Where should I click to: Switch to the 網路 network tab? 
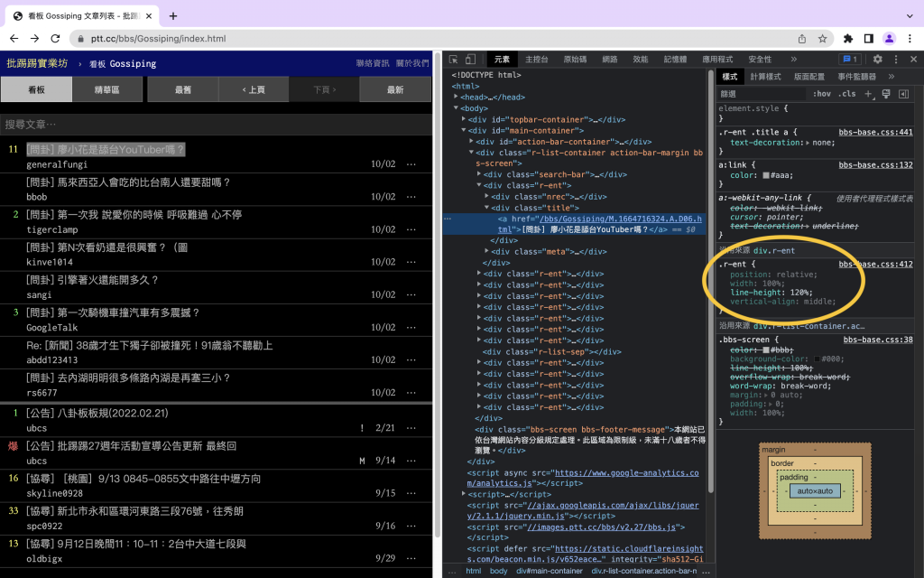[x=610, y=59]
